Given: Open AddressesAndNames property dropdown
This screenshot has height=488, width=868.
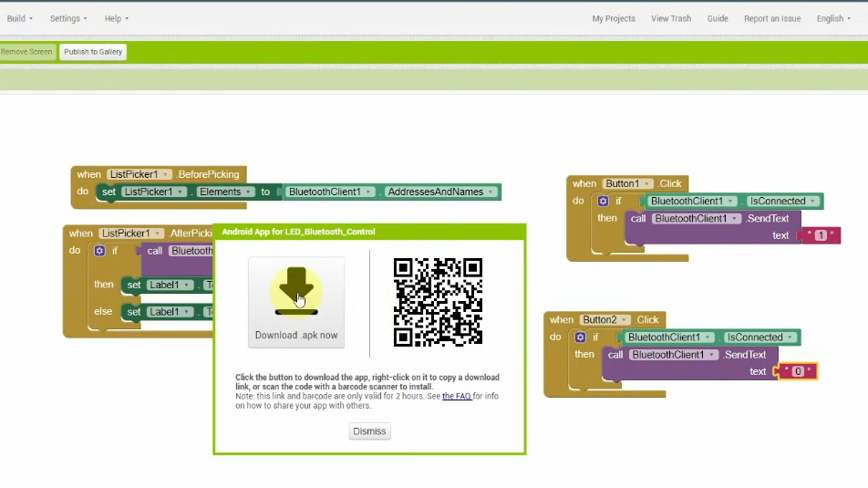Looking at the screenshot, I should click(x=491, y=192).
